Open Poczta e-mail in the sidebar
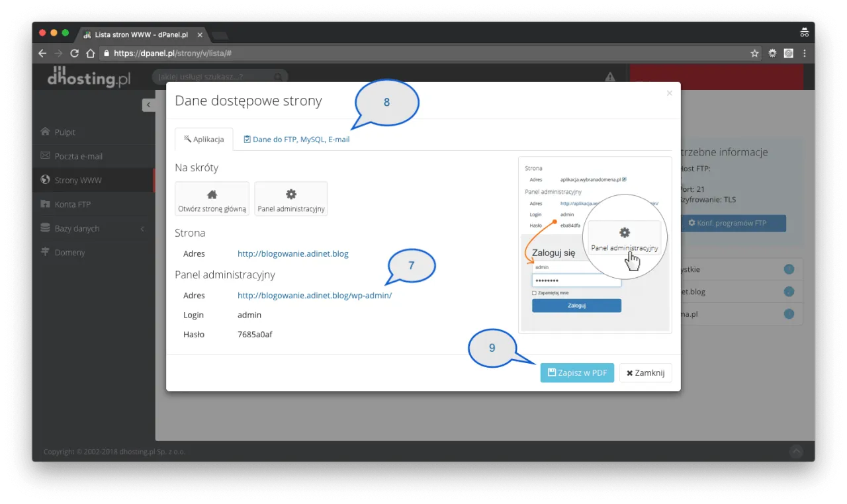This screenshot has height=504, width=847. click(78, 156)
